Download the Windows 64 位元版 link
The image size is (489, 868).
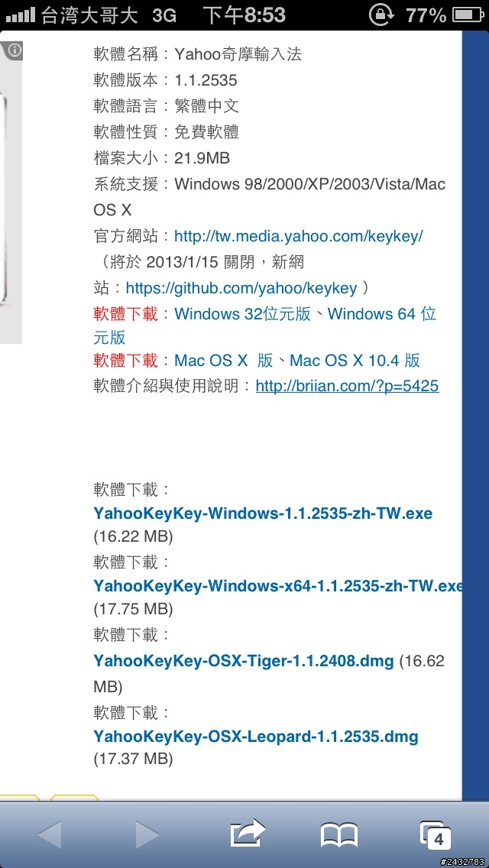(264, 325)
